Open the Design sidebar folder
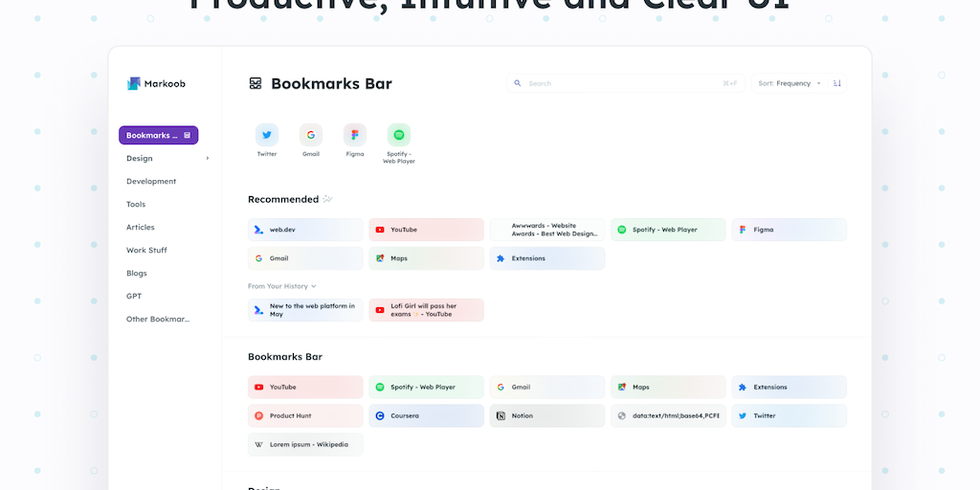Screen dimensions: 980x490 point(140,159)
